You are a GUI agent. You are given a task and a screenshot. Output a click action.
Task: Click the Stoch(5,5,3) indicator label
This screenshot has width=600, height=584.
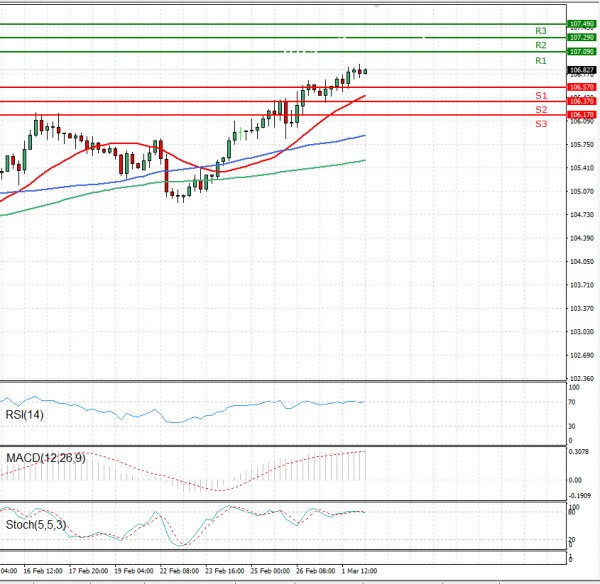pos(36,525)
